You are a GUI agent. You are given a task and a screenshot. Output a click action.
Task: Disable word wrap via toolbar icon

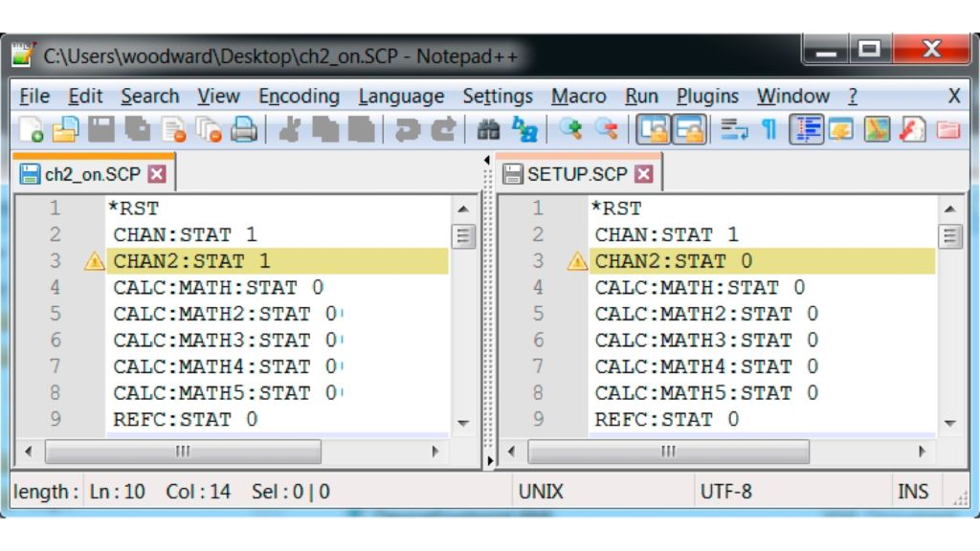pyautogui.click(x=731, y=129)
